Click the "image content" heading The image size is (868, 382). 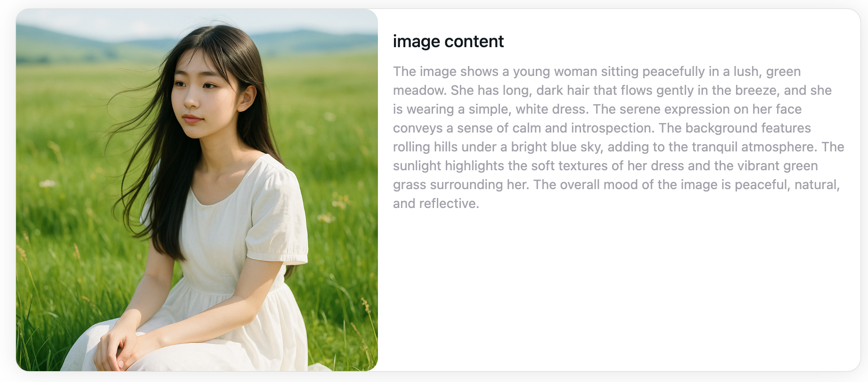(448, 42)
